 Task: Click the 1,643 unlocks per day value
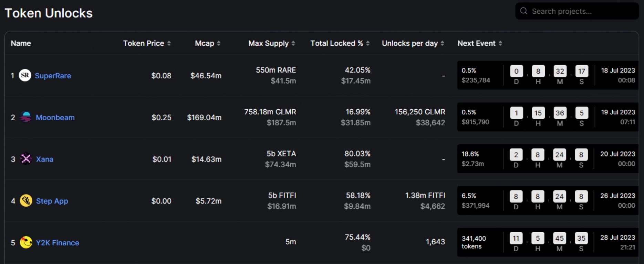(x=435, y=242)
